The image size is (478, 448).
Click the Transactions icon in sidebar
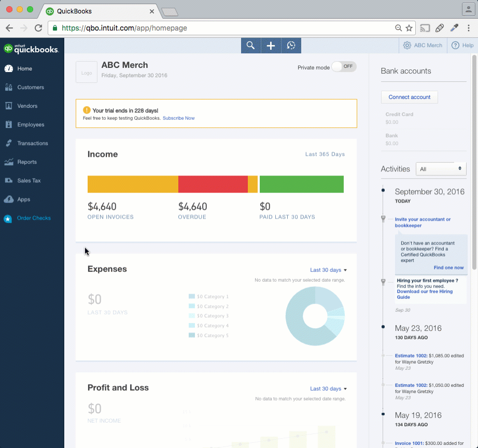9,143
